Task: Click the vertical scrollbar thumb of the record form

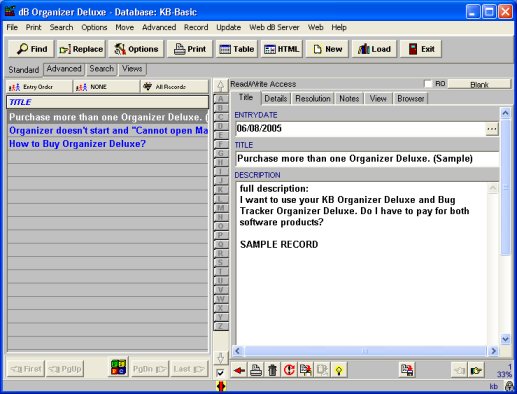Action: pyautogui.click(x=505, y=188)
